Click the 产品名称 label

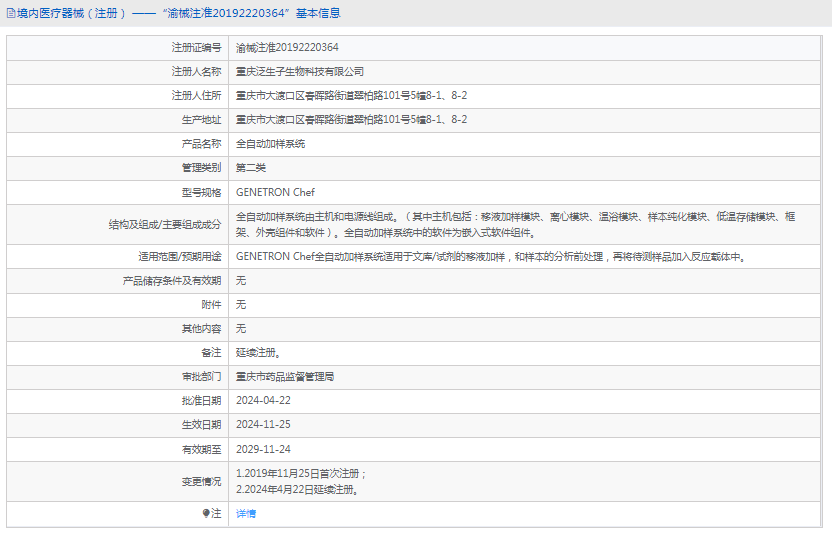tap(201, 144)
